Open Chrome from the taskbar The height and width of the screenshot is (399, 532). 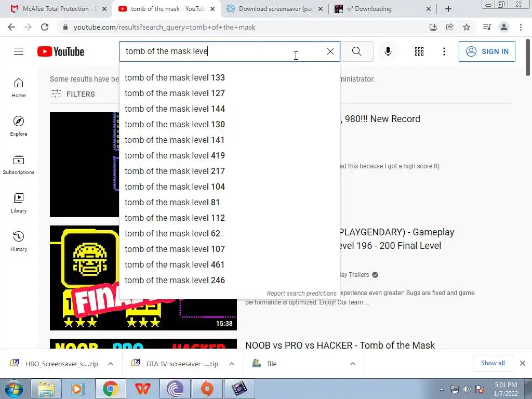[x=110, y=389]
